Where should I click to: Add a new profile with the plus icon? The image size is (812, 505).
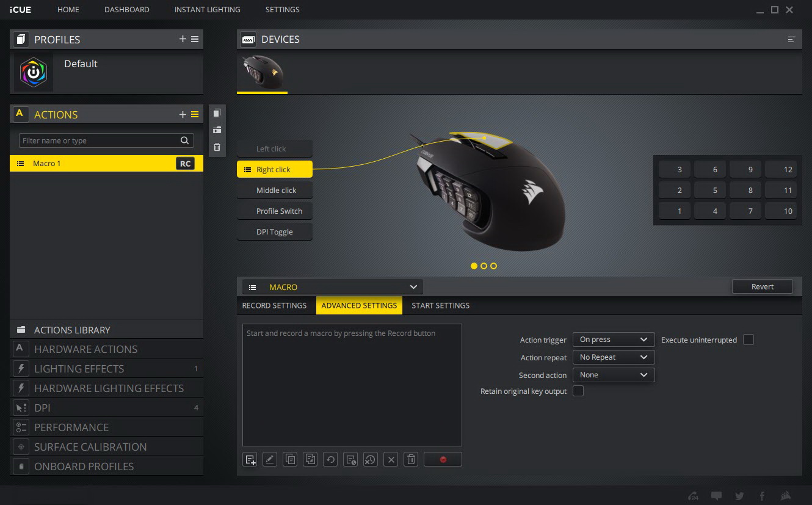click(x=183, y=39)
